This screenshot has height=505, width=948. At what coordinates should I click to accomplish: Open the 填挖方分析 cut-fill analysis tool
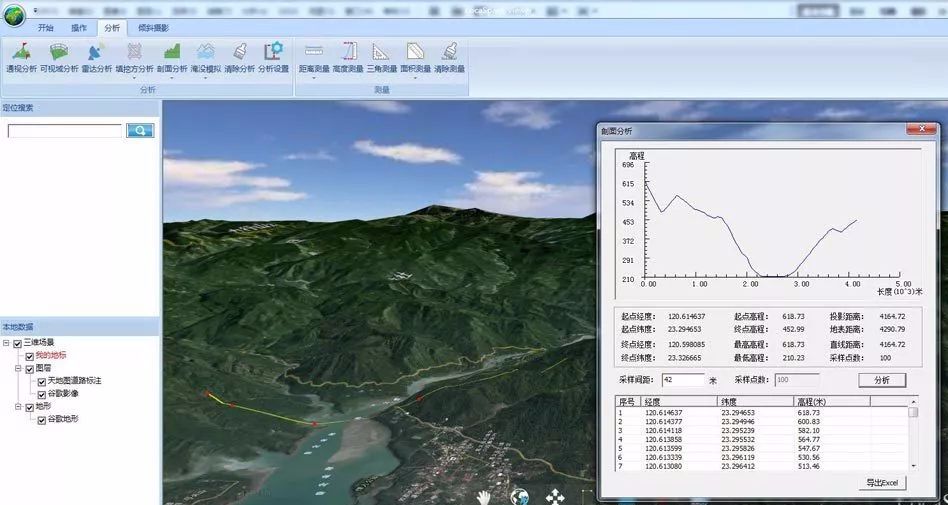(x=134, y=58)
